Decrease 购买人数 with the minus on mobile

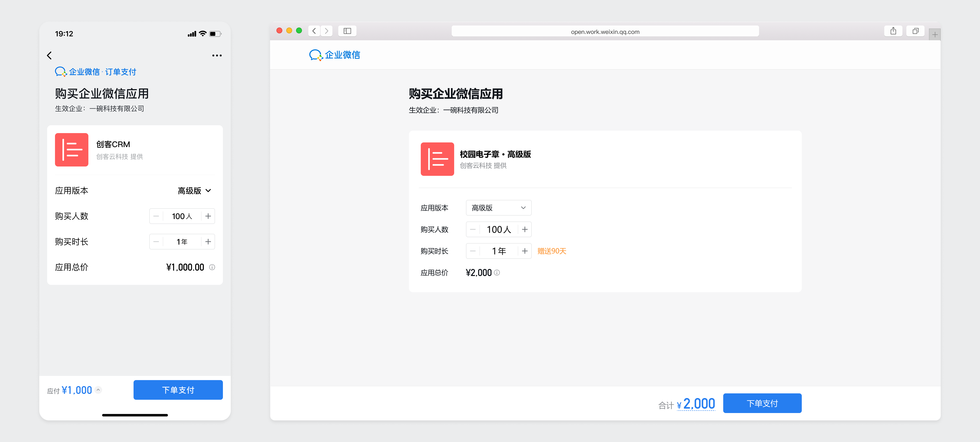(x=156, y=216)
